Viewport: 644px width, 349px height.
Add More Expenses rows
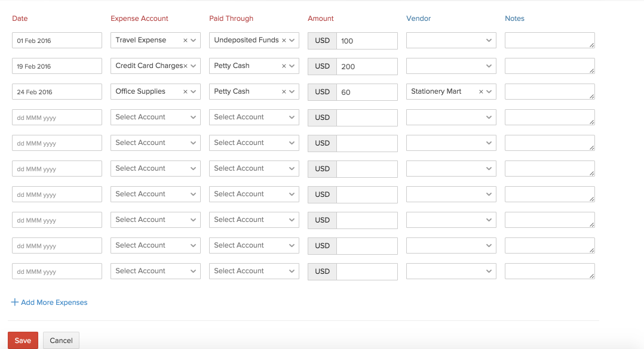[54, 302]
